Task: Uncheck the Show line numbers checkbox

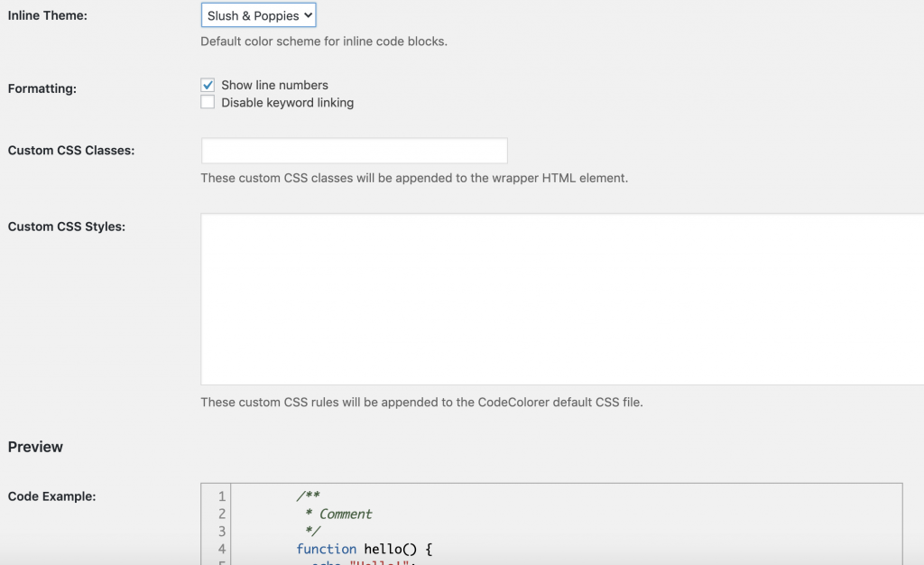Action: (x=208, y=85)
